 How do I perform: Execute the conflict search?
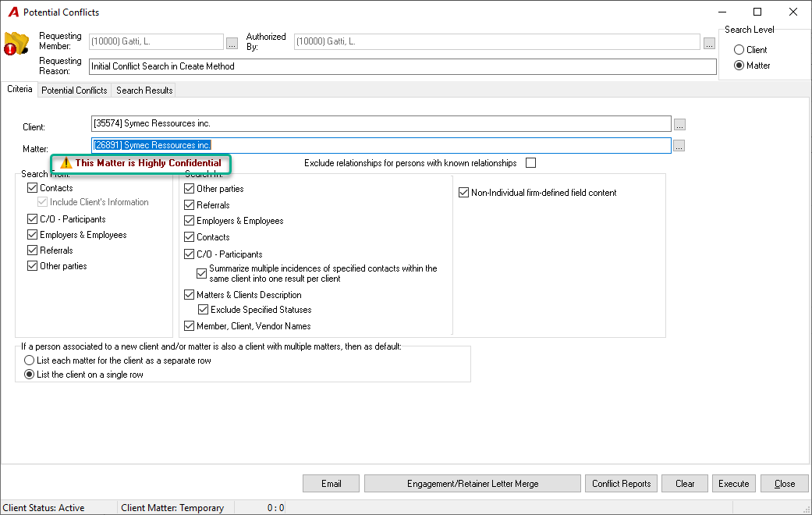click(x=734, y=483)
